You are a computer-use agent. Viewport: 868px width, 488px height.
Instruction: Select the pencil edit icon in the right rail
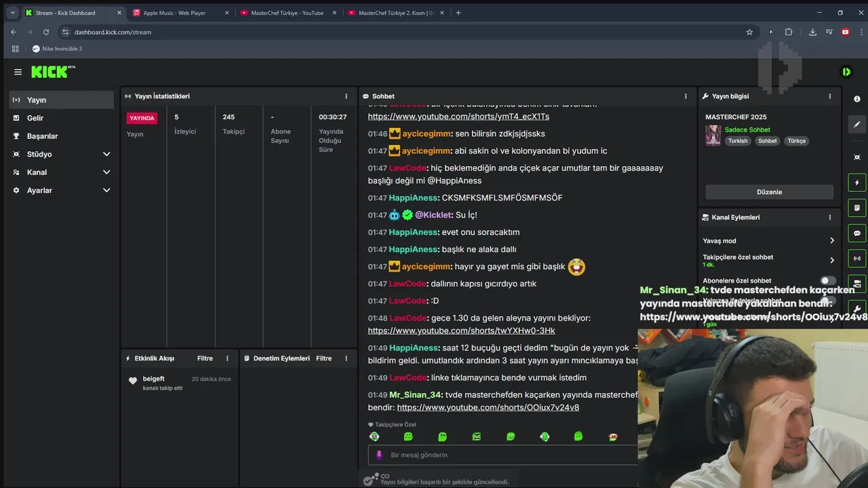(x=857, y=125)
